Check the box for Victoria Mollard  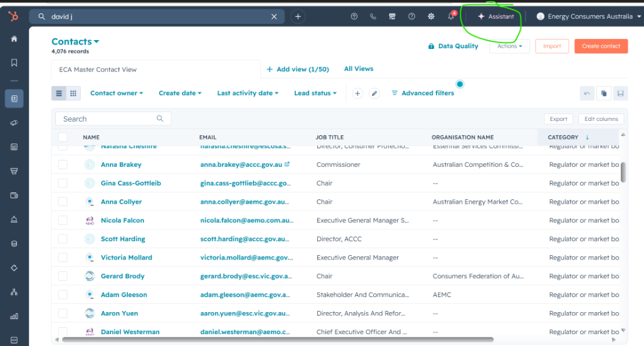coord(63,258)
